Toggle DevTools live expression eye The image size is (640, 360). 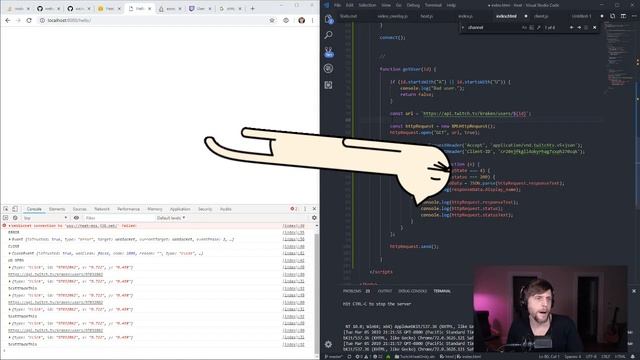(76, 218)
